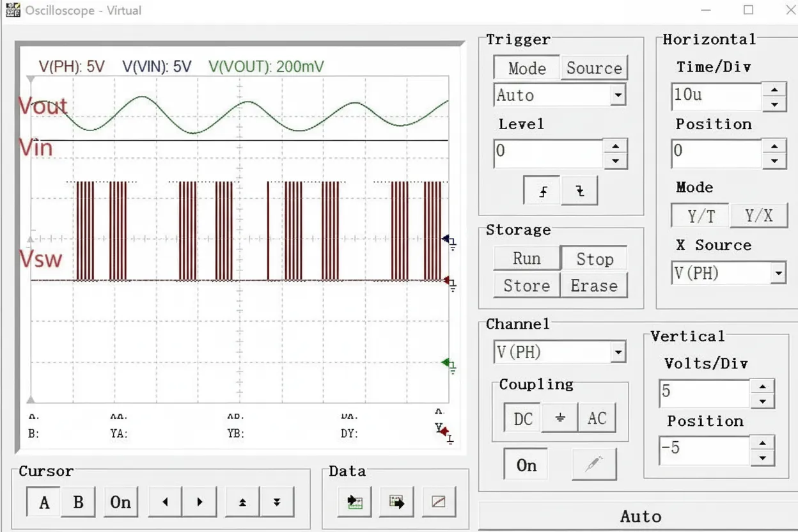The image size is (798, 532).
Task: Switch coupling to AC
Action: click(x=597, y=418)
